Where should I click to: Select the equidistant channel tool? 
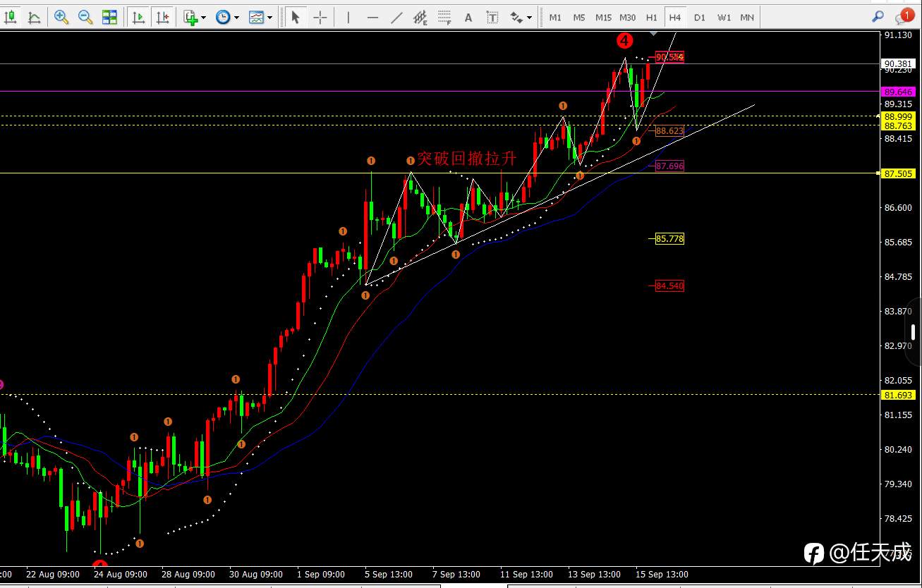[420, 18]
